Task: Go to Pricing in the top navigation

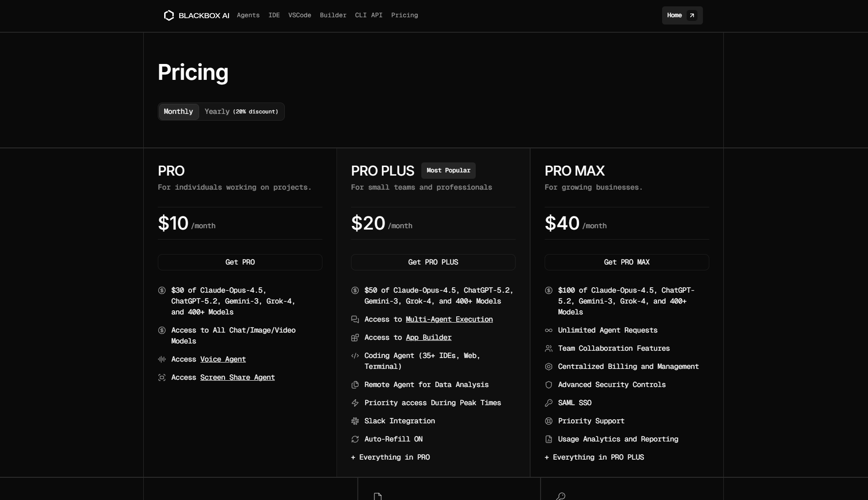Action: click(405, 15)
